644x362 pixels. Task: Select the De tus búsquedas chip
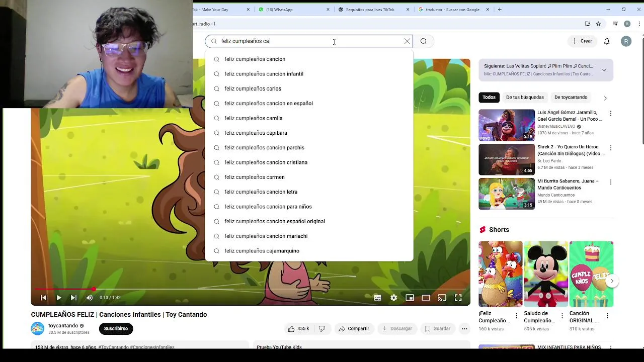pyautogui.click(x=525, y=97)
